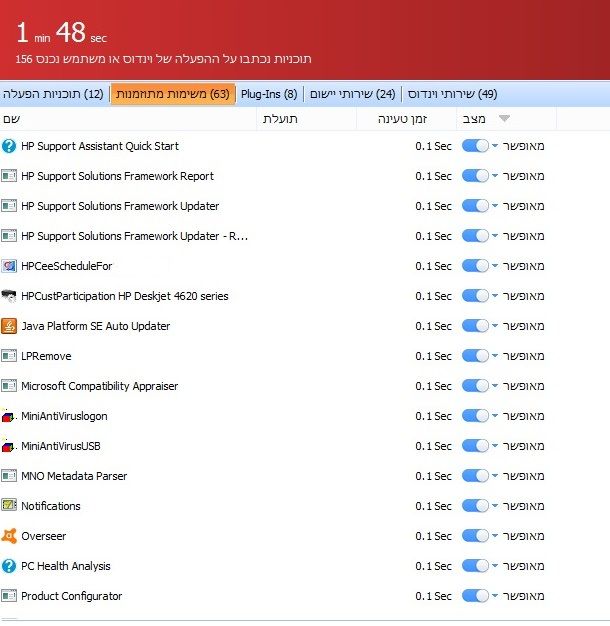This screenshot has width=610, height=626.
Task: Click the MiniAntiVirusUSB icon
Action: tap(9, 446)
